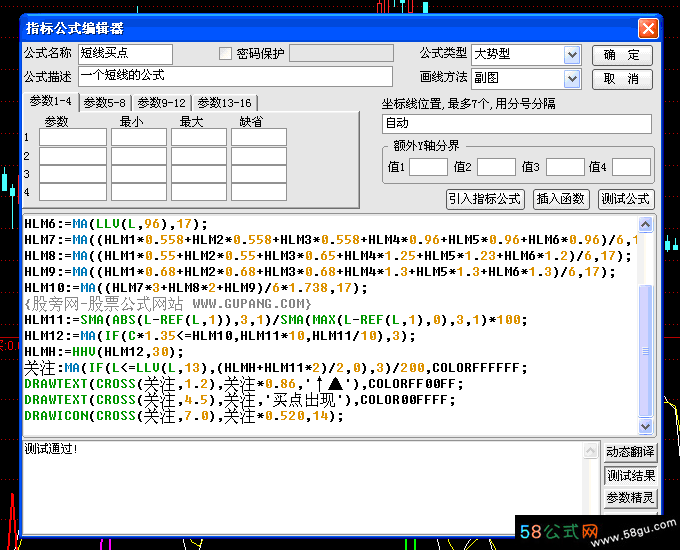Run 测试公式 to test the formula
Image resolution: width=680 pixels, height=550 pixels.
(x=625, y=199)
